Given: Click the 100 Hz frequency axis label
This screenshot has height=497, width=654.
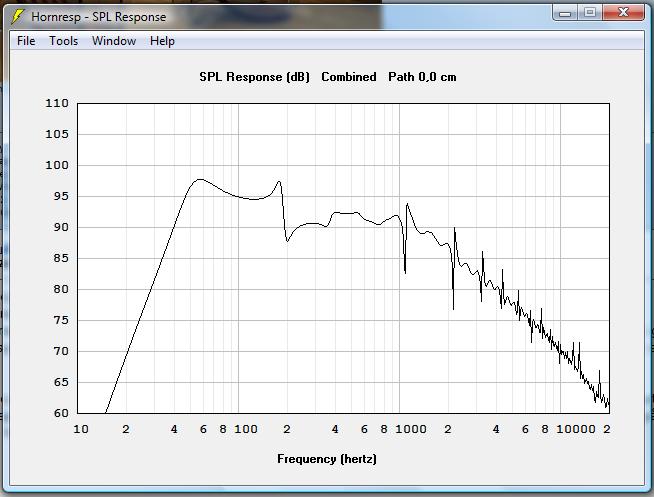Looking at the screenshot, I should click(x=246, y=429).
